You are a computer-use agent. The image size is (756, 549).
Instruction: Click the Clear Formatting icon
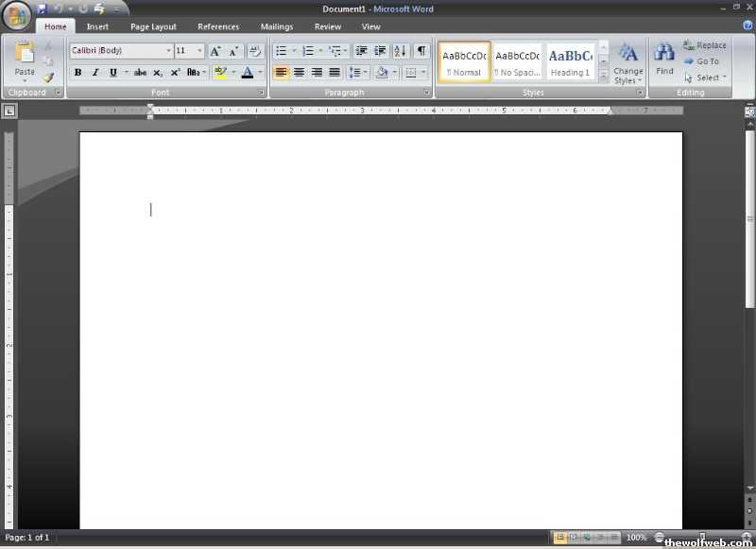click(254, 51)
